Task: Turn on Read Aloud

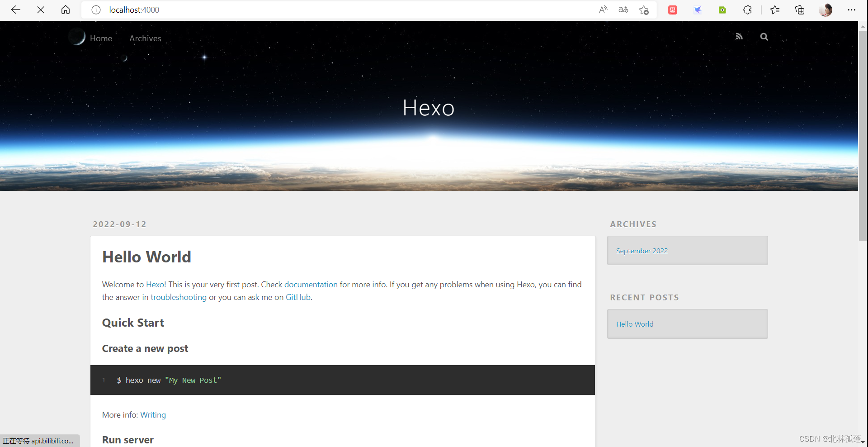Action: click(603, 10)
